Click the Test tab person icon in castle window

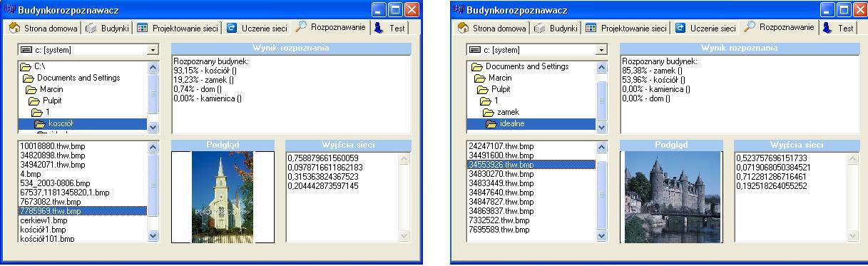click(827, 27)
